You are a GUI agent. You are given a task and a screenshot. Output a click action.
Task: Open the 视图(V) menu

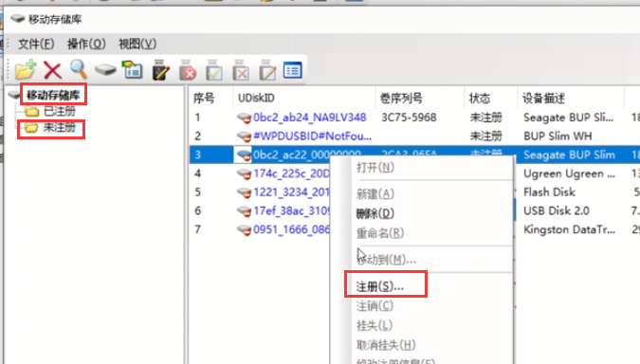pos(137,44)
